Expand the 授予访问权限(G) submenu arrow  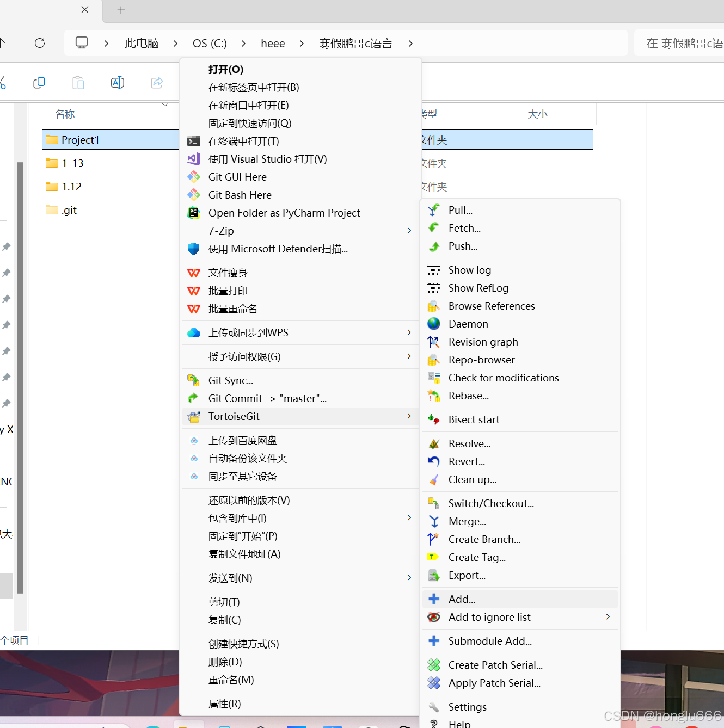pos(409,356)
